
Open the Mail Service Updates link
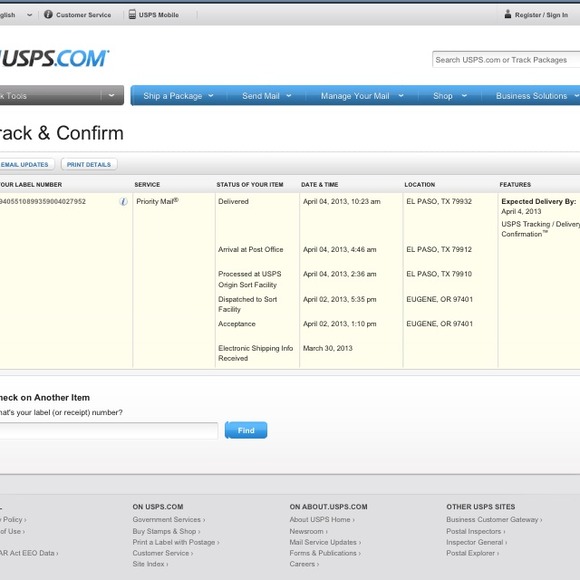pyautogui.click(x=325, y=542)
